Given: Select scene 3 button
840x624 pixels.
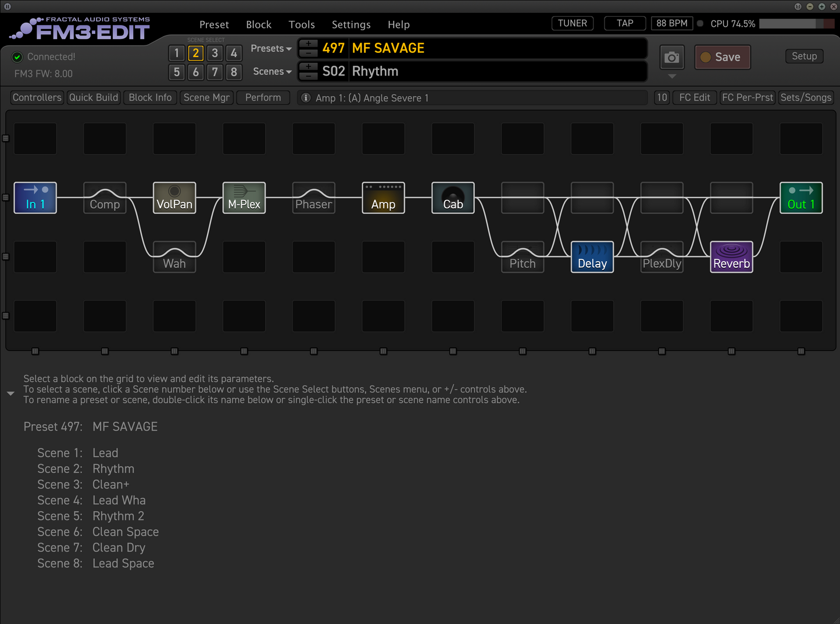Looking at the screenshot, I should click(215, 53).
